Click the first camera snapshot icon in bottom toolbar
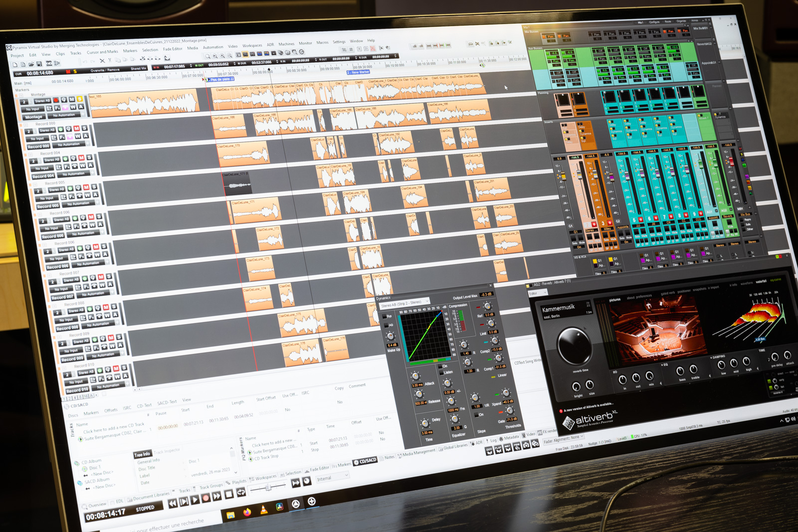 click(526, 445)
